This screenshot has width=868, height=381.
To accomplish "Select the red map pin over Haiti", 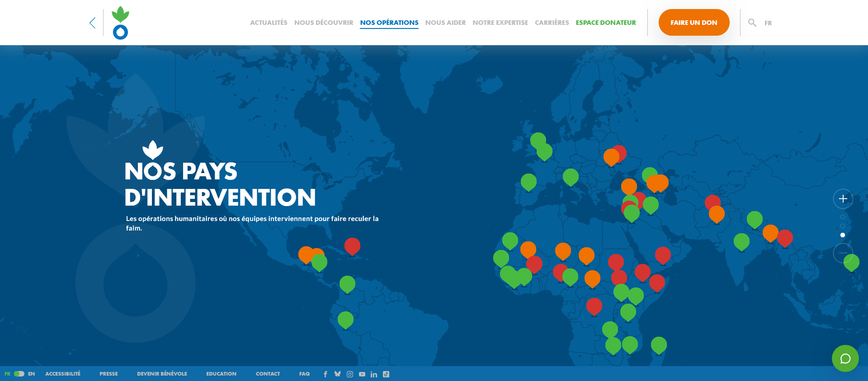I will [352, 246].
